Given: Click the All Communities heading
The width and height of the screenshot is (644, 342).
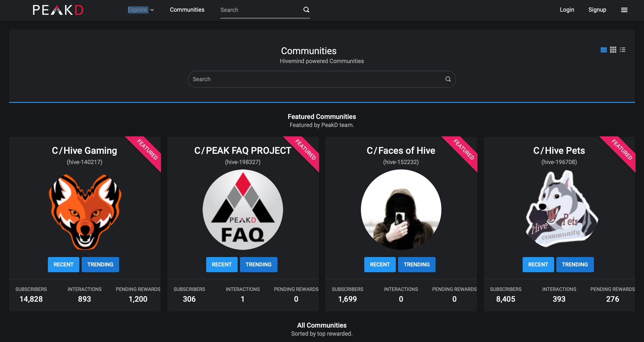Looking at the screenshot, I should pyautogui.click(x=322, y=325).
